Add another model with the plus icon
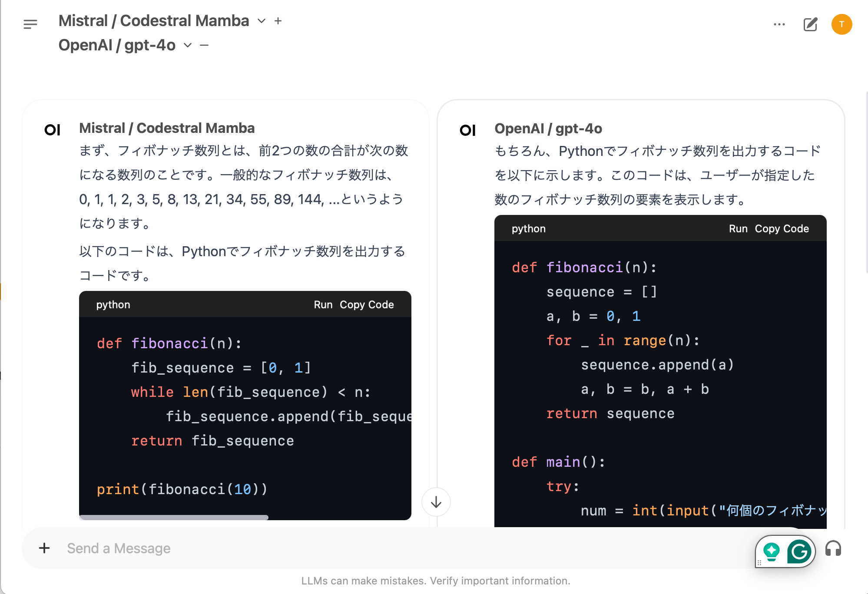 278,20
